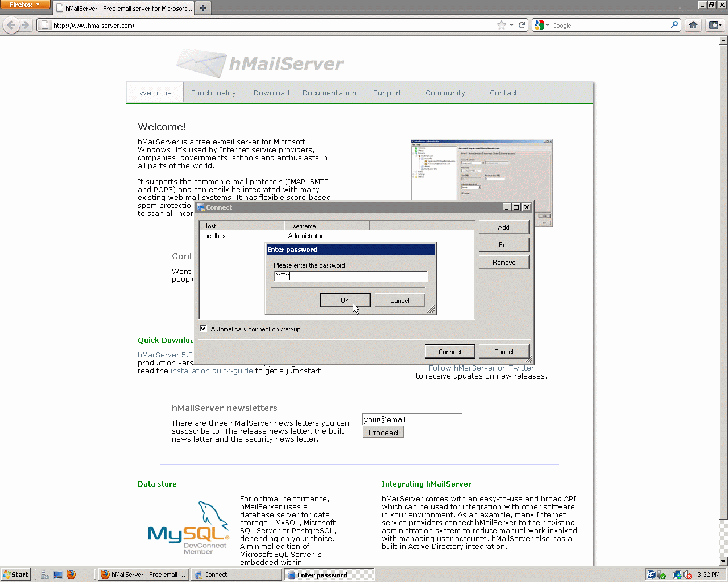Click the Host column header
This screenshot has height=582, width=728.
coord(242,226)
